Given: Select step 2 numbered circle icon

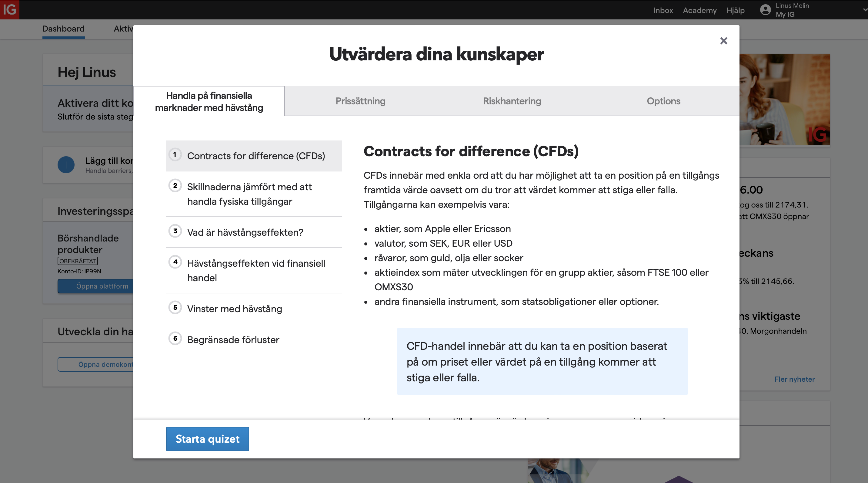Looking at the screenshot, I should [175, 185].
